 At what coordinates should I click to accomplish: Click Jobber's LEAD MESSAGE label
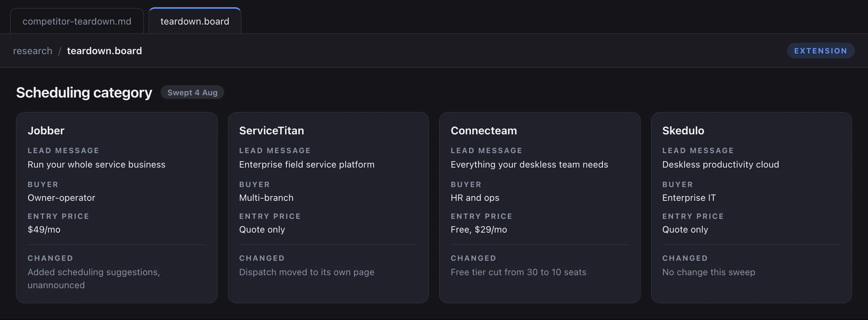[63, 151]
